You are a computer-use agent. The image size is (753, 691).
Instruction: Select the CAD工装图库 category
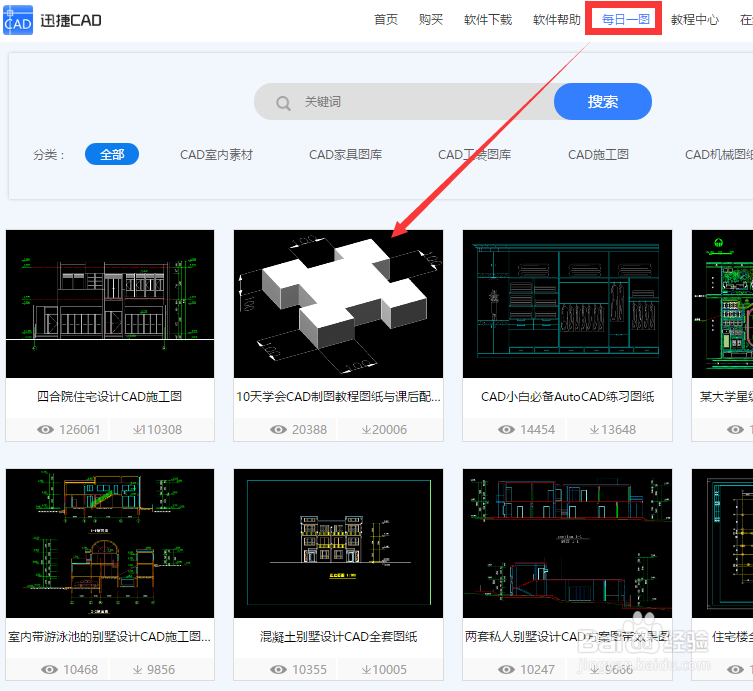[474, 155]
